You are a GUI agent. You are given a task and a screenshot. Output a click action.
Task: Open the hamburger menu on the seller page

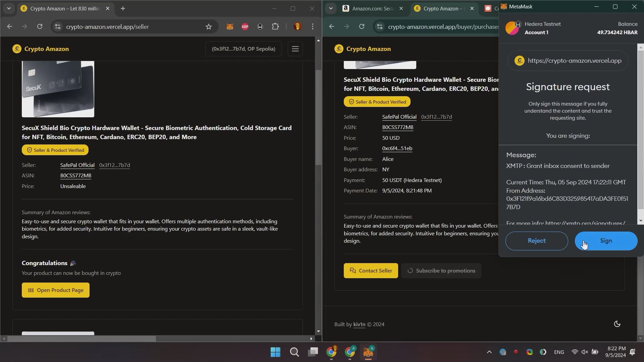click(x=295, y=49)
